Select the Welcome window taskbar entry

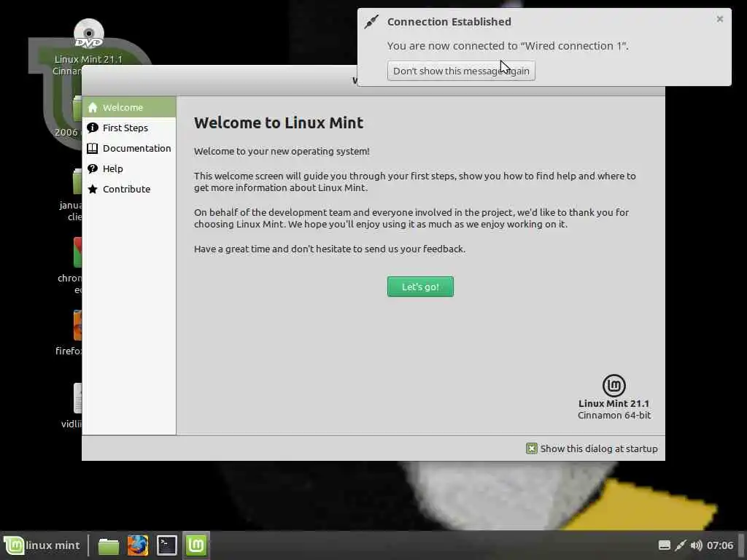tap(196, 545)
